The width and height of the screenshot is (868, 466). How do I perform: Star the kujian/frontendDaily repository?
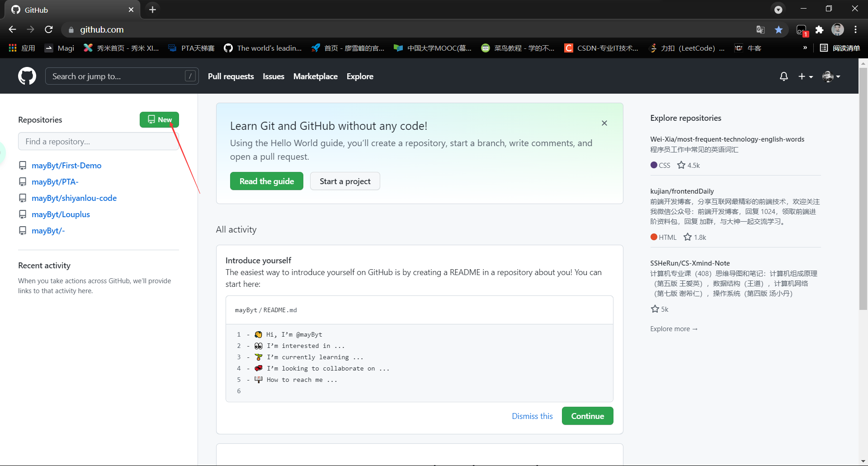(x=688, y=237)
